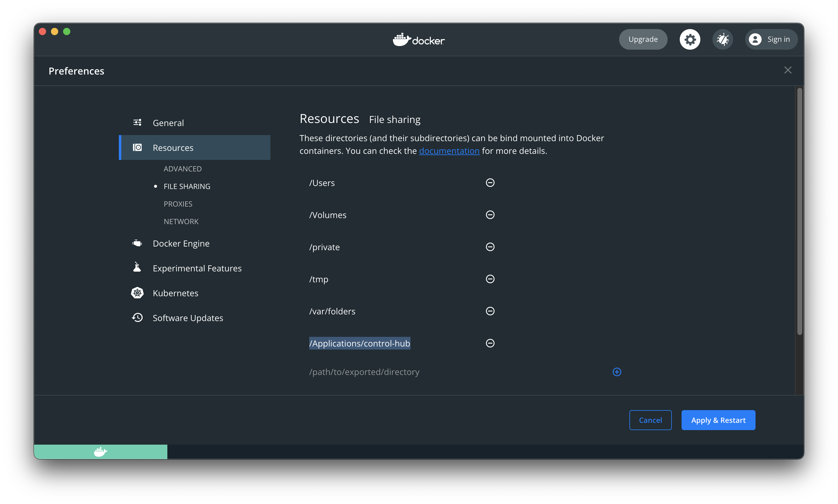Click the Docker whale status icon
This screenshot has height=504, width=838.
click(100, 452)
